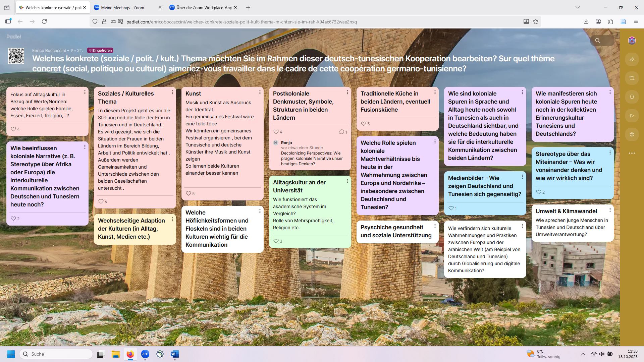Open the remake icon in right sidebar
The height and width of the screenshot is (362, 644).
click(x=632, y=78)
